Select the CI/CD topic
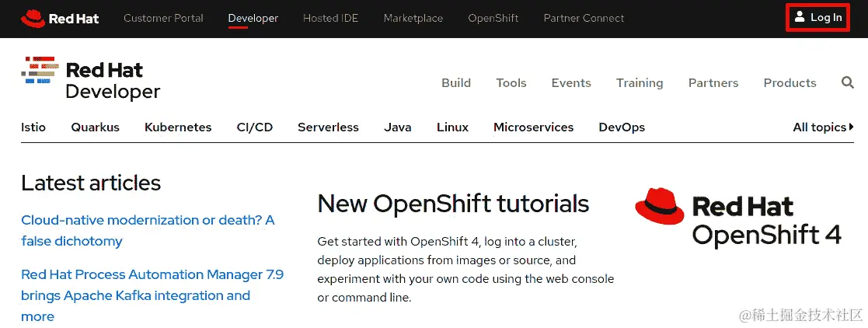Screen dimensions: 868x328 pos(255,127)
